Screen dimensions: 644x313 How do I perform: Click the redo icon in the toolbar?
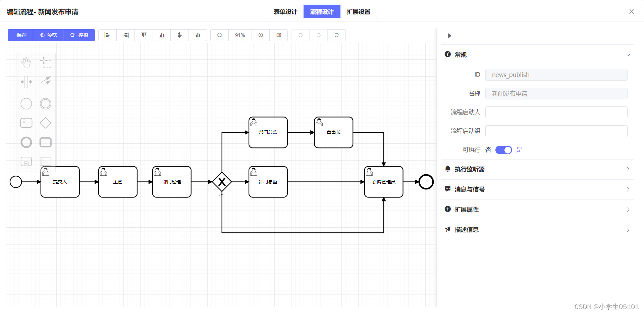318,35
